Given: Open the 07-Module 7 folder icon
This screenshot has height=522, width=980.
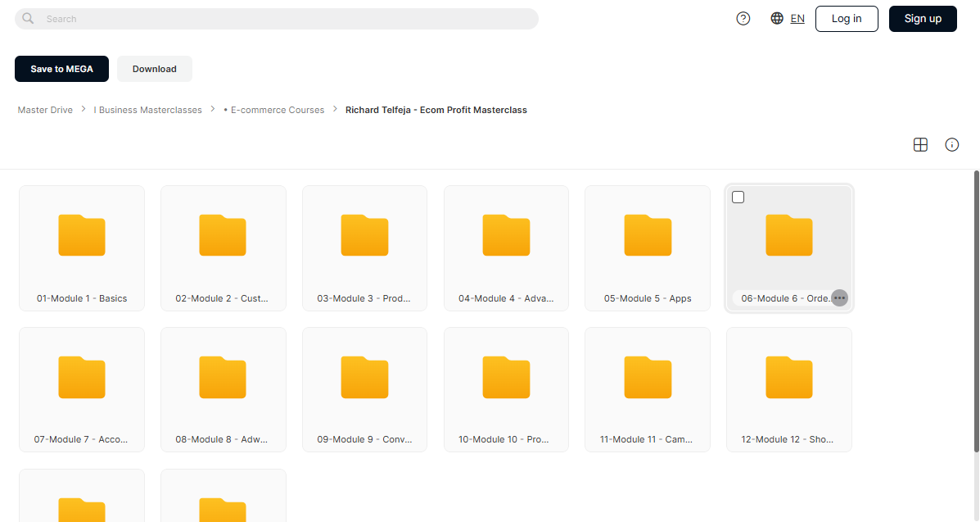Looking at the screenshot, I should coord(82,378).
